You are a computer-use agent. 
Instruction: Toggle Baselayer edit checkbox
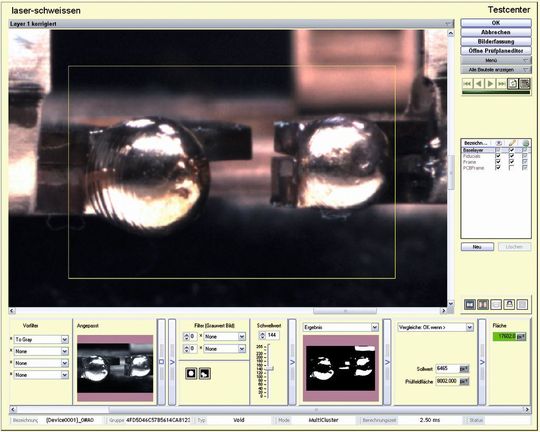click(511, 150)
